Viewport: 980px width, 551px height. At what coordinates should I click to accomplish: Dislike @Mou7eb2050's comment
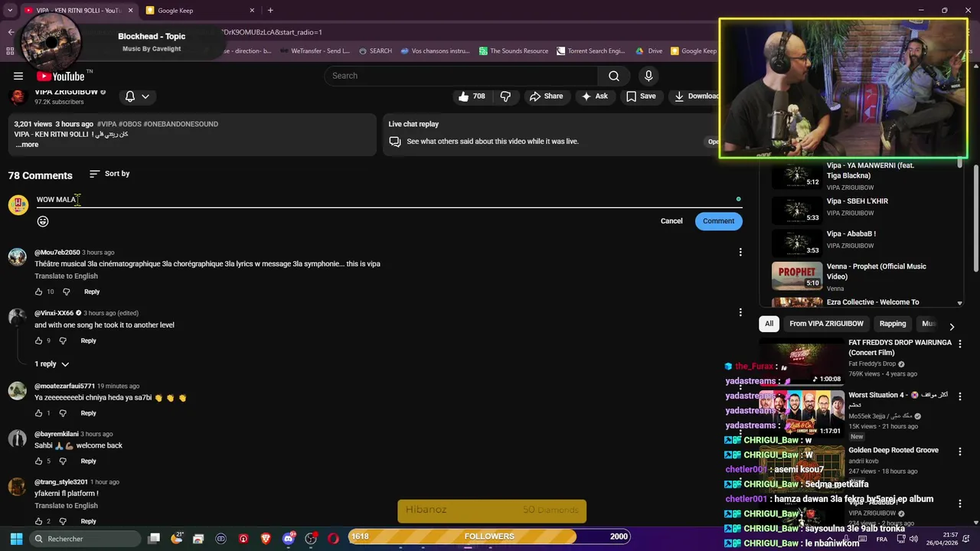pos(66,292)
